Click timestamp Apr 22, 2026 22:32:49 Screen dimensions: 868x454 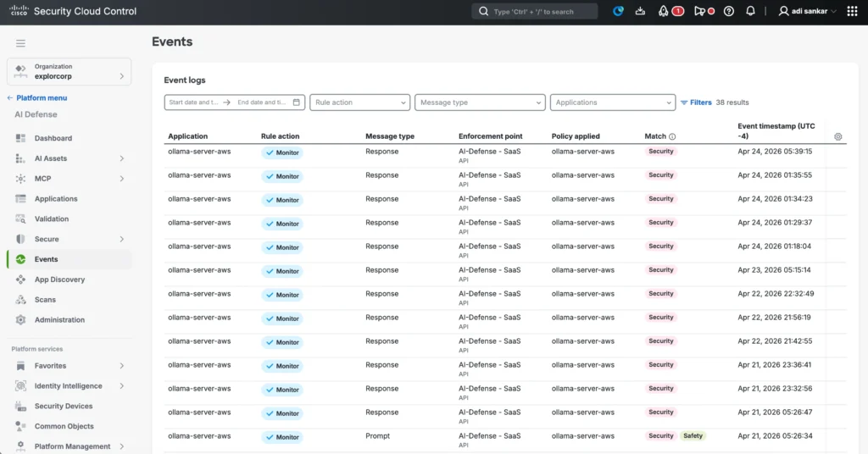[776, 294]
